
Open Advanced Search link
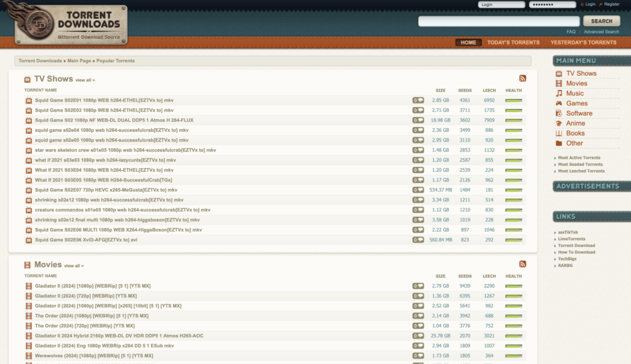[601, 31]
